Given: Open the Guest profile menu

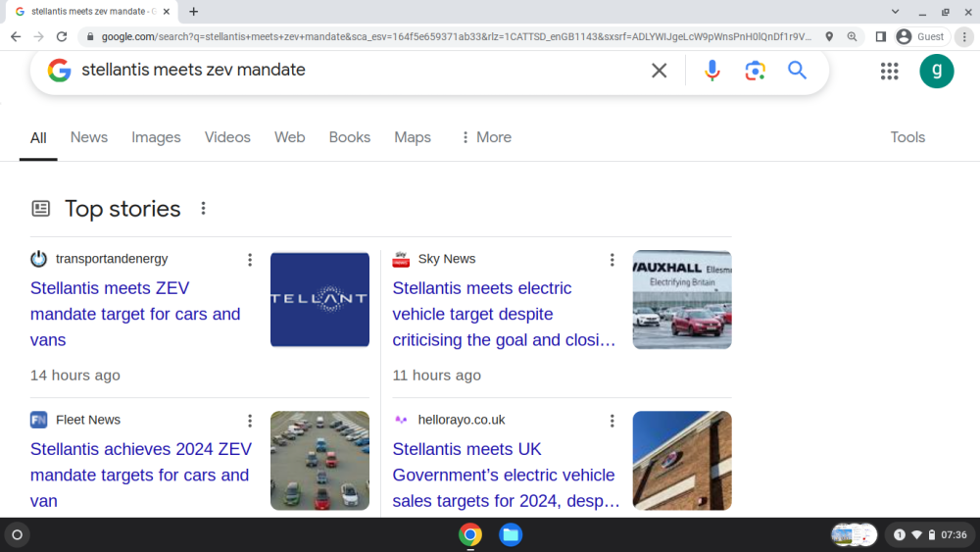Looking at the screenshot, I should tap(921, 37).
